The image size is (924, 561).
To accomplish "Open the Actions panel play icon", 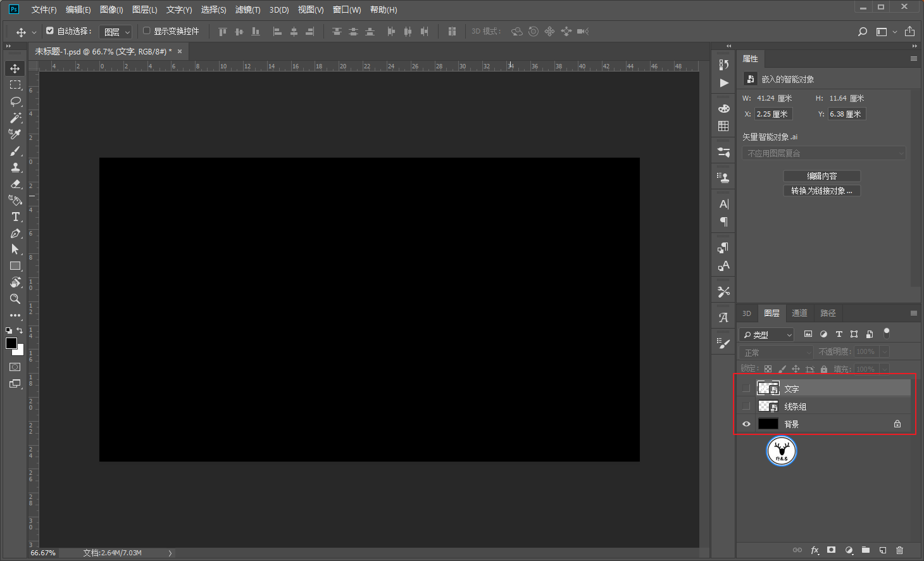I will pos(724,83).
